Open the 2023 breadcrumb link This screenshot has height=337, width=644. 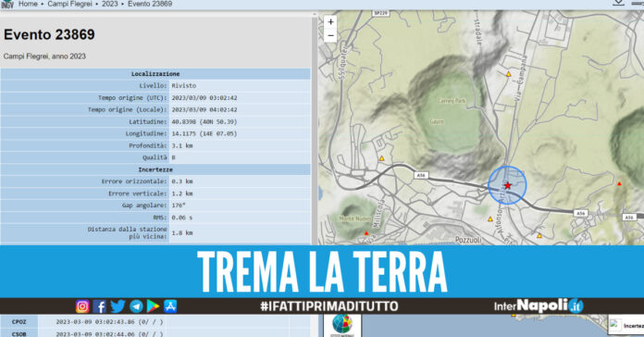click(110, 4)
